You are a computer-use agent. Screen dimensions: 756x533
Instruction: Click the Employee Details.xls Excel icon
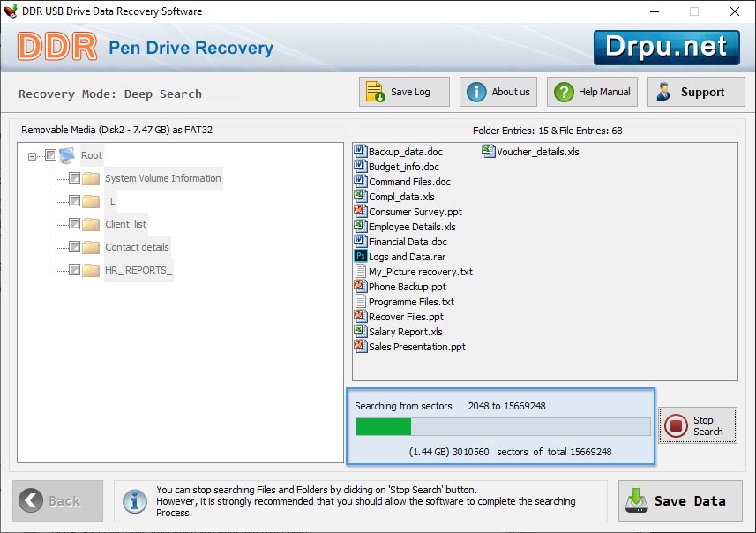[360, 226]
